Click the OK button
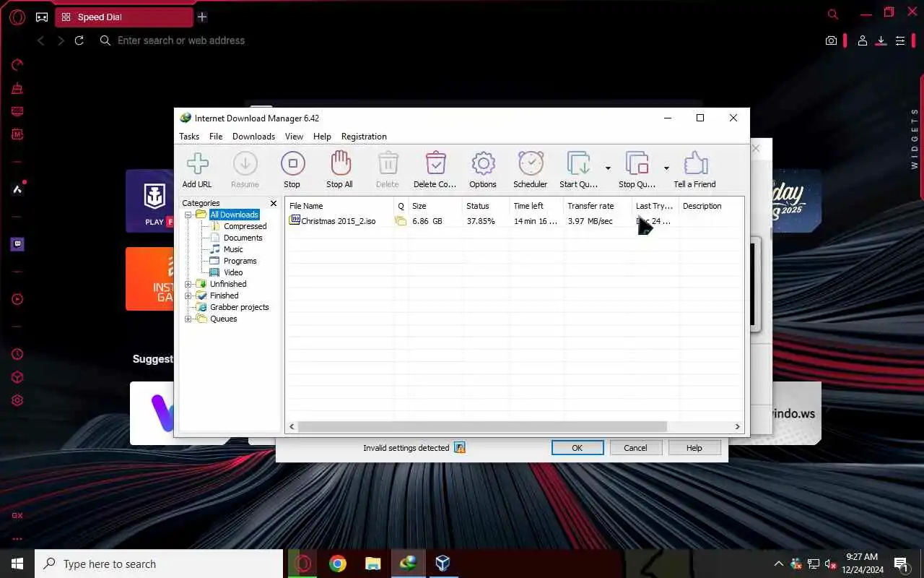 click(577, 448)
